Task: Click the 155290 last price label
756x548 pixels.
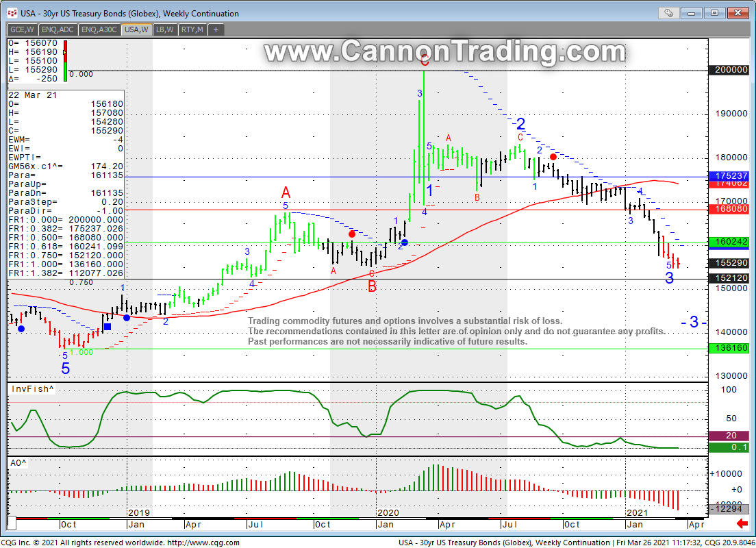Action: 731,263
